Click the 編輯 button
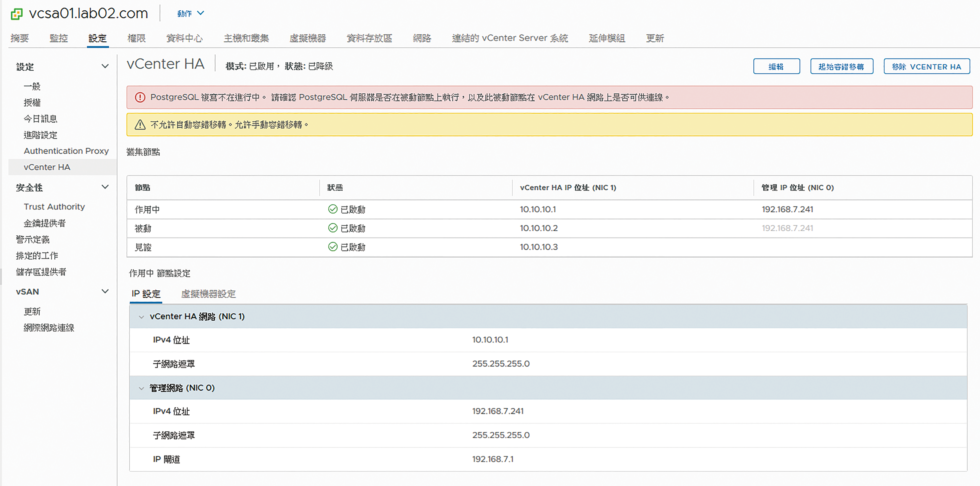The height and width of the screenshot is (486, 980). coord(776,67)
